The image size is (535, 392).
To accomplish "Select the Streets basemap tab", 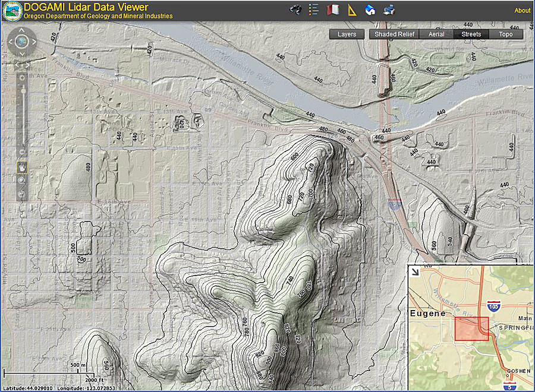I will pyautogui.click(x=471, y=34).
